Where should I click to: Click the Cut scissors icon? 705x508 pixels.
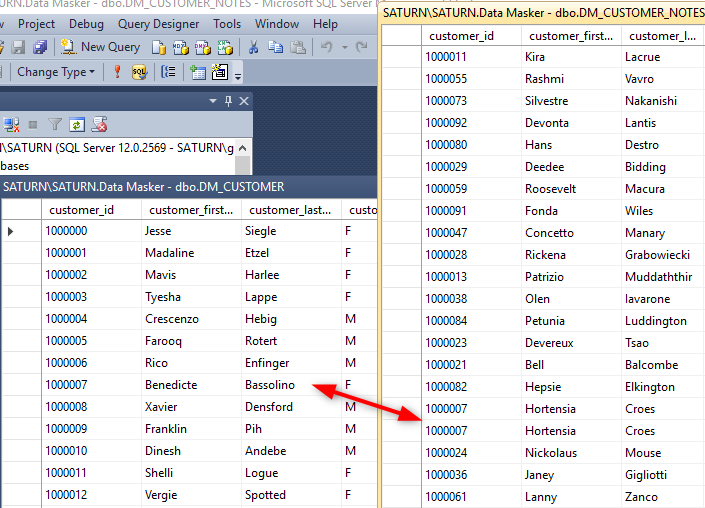point(254,47)
